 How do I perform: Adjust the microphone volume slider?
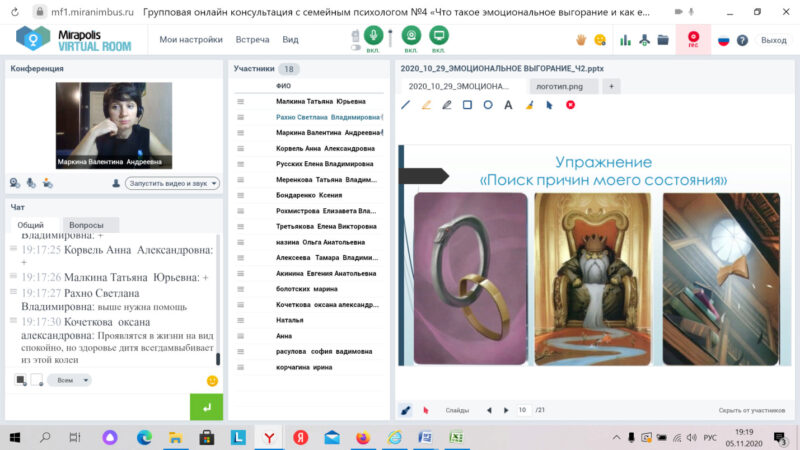(x=390, y=38)
